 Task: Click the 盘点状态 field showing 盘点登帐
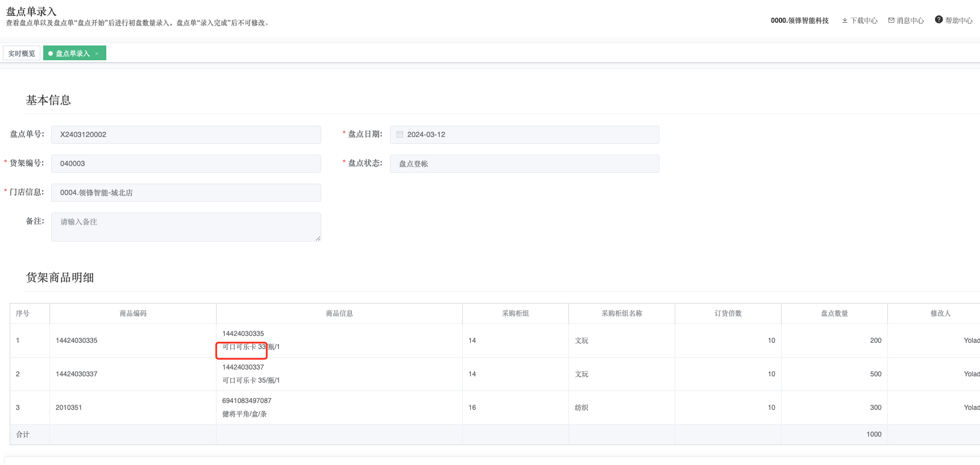(524, 164)
